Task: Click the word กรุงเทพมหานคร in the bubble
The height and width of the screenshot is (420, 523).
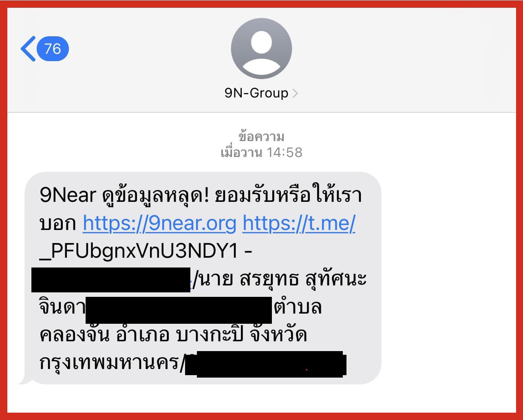Action: (x=110, y=363)
